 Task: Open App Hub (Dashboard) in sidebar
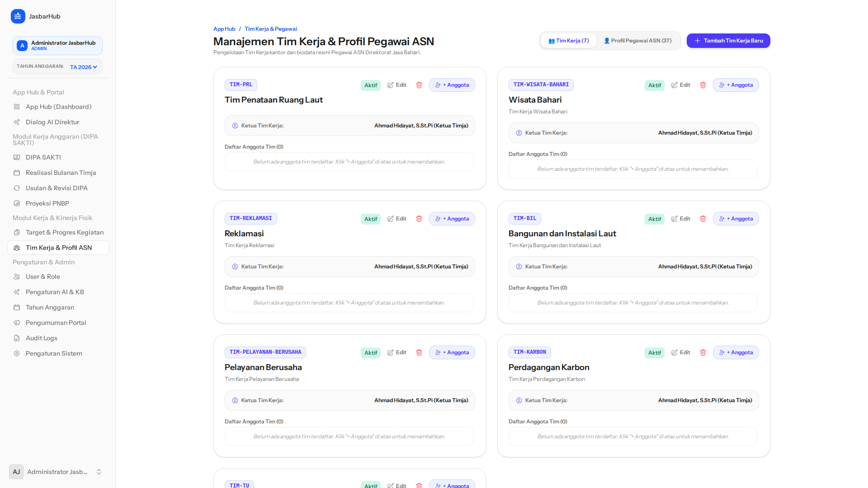[x=58, y=107]
